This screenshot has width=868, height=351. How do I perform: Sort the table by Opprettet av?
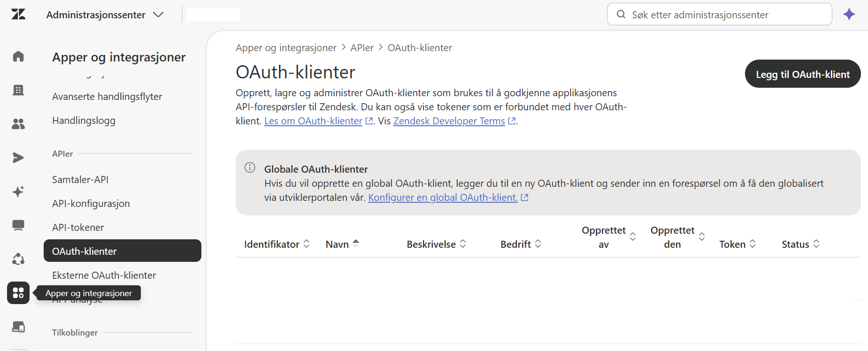(609, 237)
